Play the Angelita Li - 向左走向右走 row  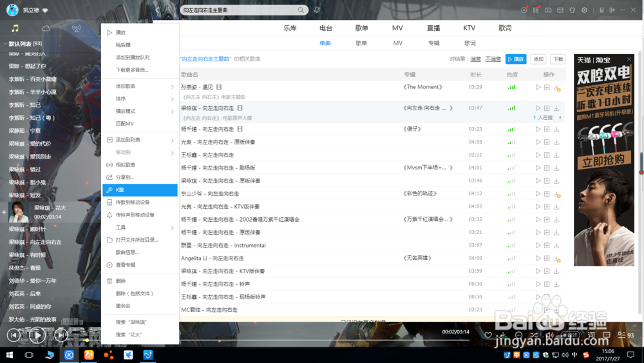pyautogui.click(x=538, y=258)
